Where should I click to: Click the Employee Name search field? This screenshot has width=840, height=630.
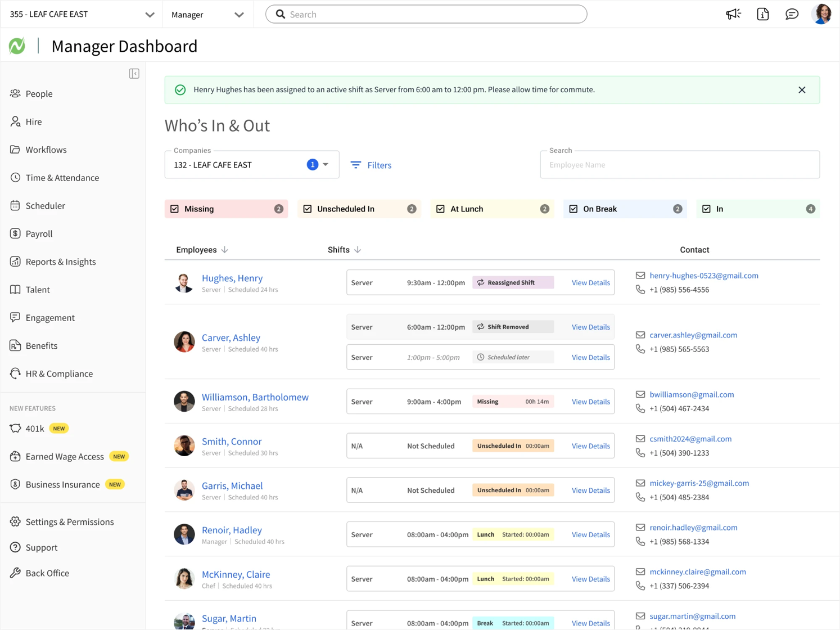click(680, 165)
